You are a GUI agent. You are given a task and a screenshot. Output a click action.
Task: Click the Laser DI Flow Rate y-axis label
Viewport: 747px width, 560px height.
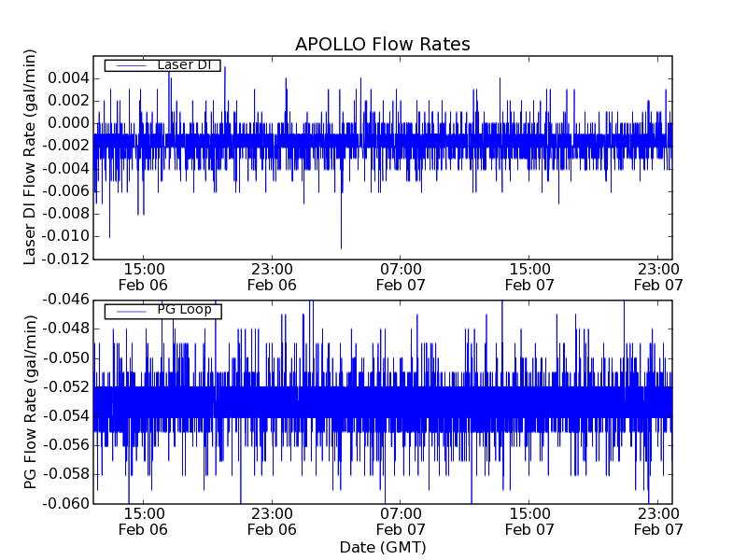pyautogui.click(x=31, y=159)
